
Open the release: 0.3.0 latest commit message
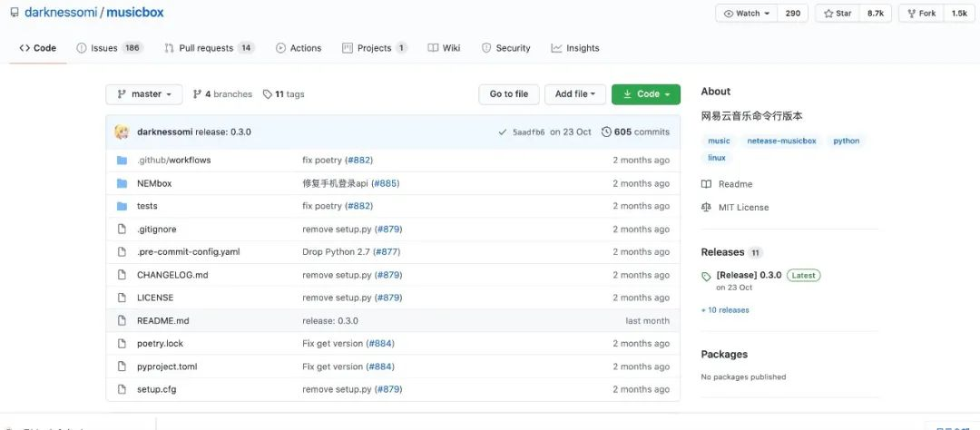click(223, 132)
